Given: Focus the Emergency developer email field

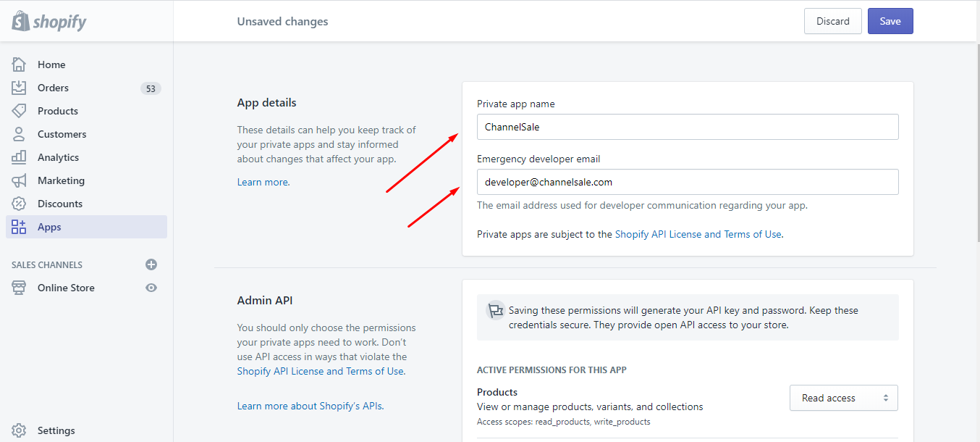Looking at the screenshot, I should click(x=688, y=182).
